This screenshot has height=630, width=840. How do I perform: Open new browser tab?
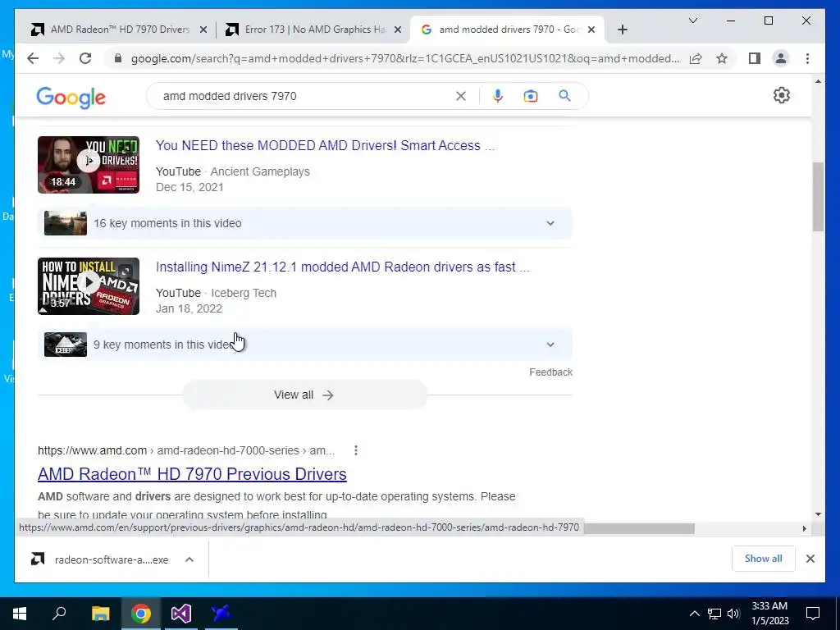622,30
